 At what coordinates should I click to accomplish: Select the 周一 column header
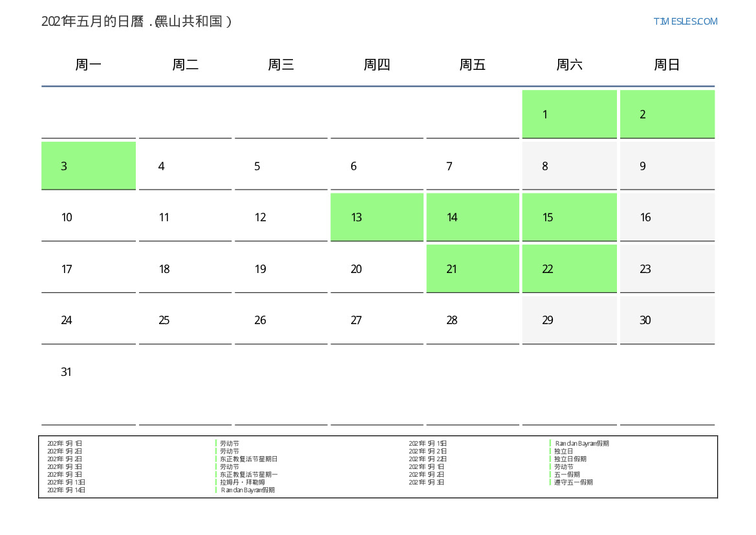[89, 65]
